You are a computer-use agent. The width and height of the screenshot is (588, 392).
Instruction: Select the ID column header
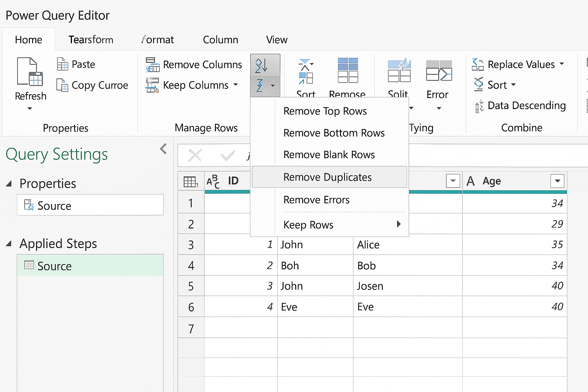[x=227, y=181]
